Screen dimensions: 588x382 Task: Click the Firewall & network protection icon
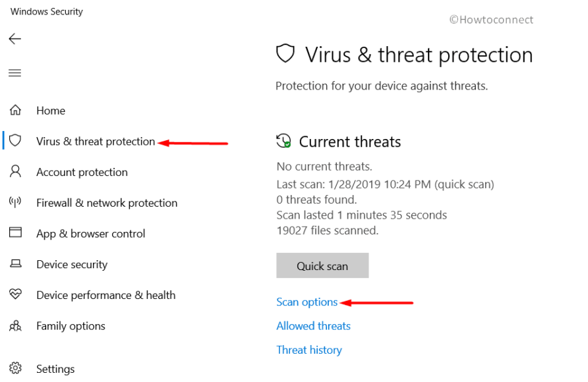pos(15,202)
